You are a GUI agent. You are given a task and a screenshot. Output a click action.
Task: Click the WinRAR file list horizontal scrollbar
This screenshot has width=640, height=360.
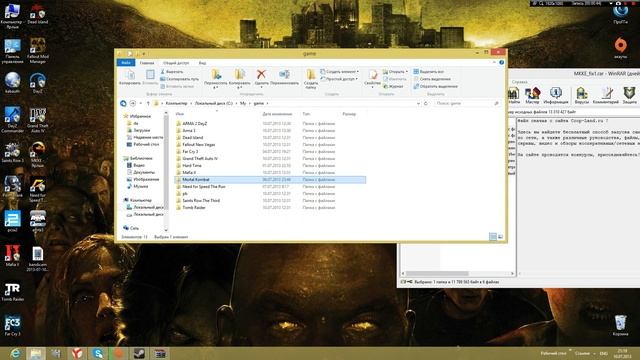[x=457, y=273]
